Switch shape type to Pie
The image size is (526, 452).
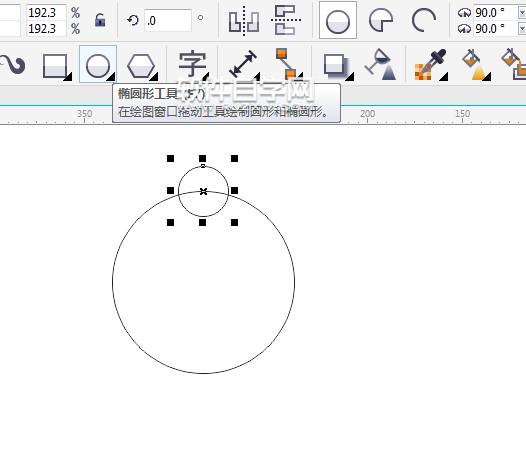pyautogui.click(x=381, y=20)
